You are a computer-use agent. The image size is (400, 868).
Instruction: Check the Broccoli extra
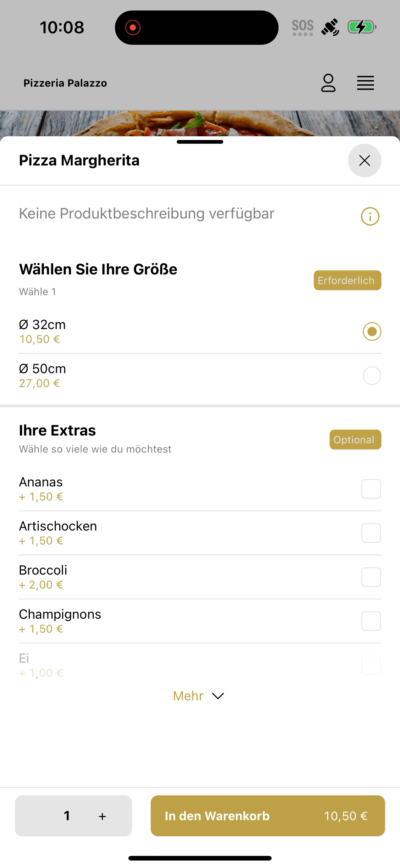tap(371, 577)
